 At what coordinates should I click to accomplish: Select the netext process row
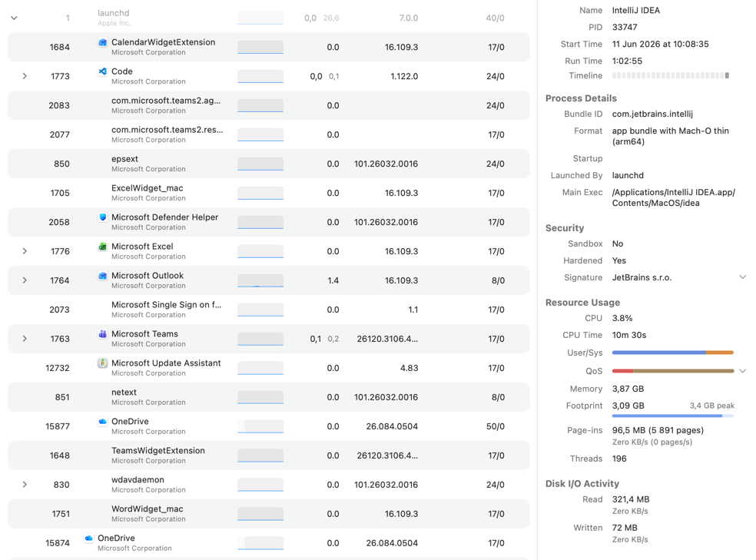(x=269, y=397)
